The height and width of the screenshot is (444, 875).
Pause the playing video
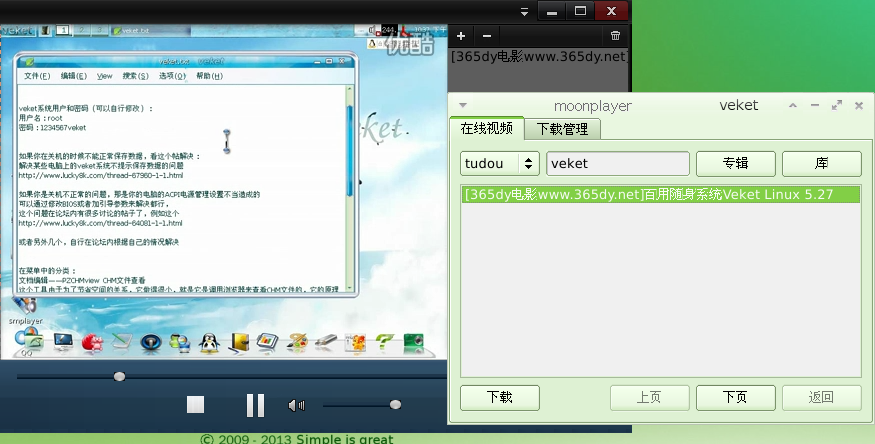[x=256, y=405]
